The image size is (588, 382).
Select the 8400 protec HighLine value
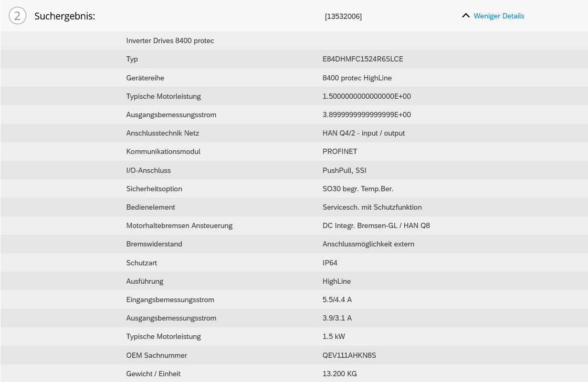tap(357, 78)
